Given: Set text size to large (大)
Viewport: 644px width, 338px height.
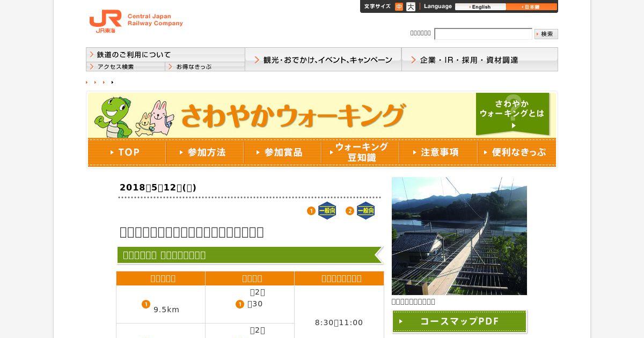Looking at the screenshot, I should tap(411, 7).
